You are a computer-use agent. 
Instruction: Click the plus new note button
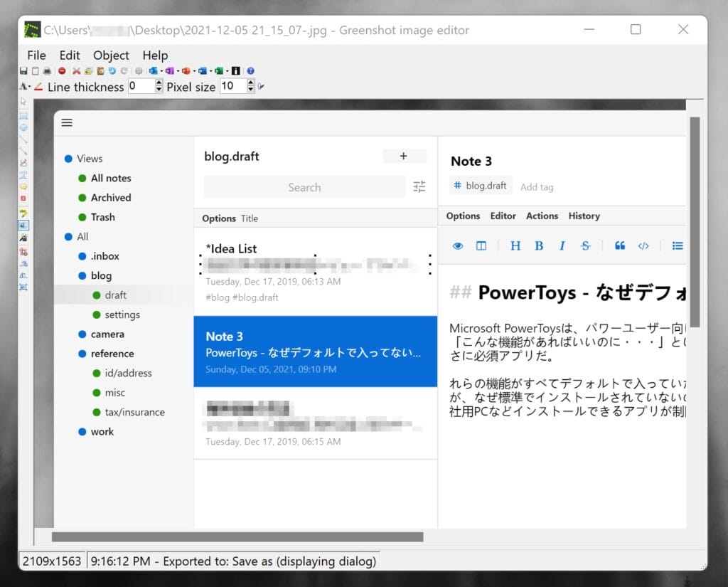click(x=404, y=156)
